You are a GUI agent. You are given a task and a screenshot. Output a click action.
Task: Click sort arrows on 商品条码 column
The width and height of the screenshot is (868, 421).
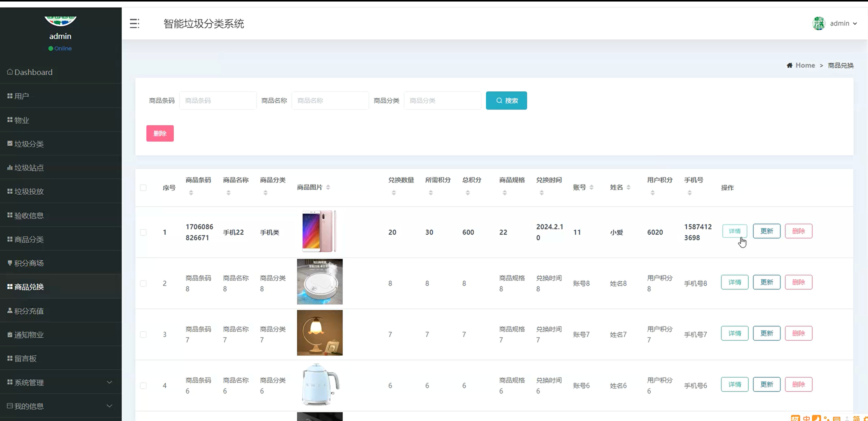(x=191, y=193)
